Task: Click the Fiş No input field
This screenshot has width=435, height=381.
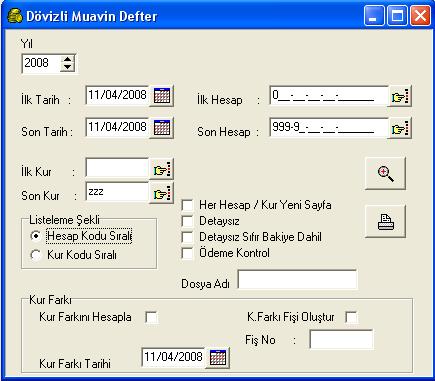Action: click(341, 339)
